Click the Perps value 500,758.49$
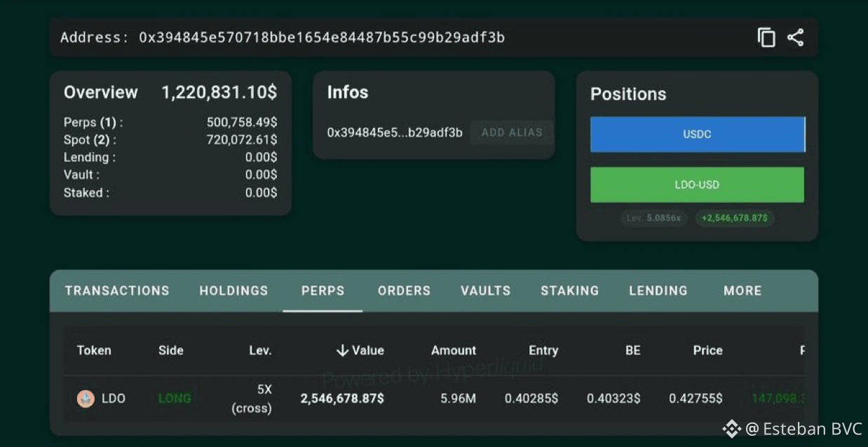 click(x=242, y=122)
